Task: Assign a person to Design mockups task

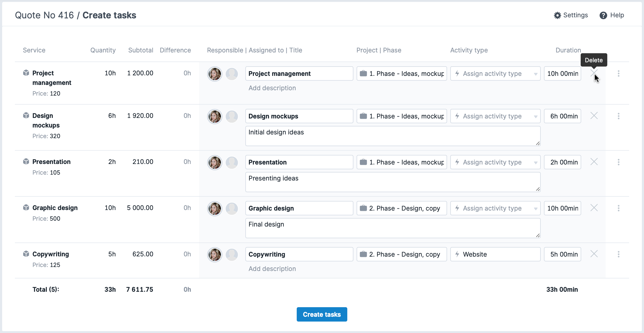Action: (232, 116)
